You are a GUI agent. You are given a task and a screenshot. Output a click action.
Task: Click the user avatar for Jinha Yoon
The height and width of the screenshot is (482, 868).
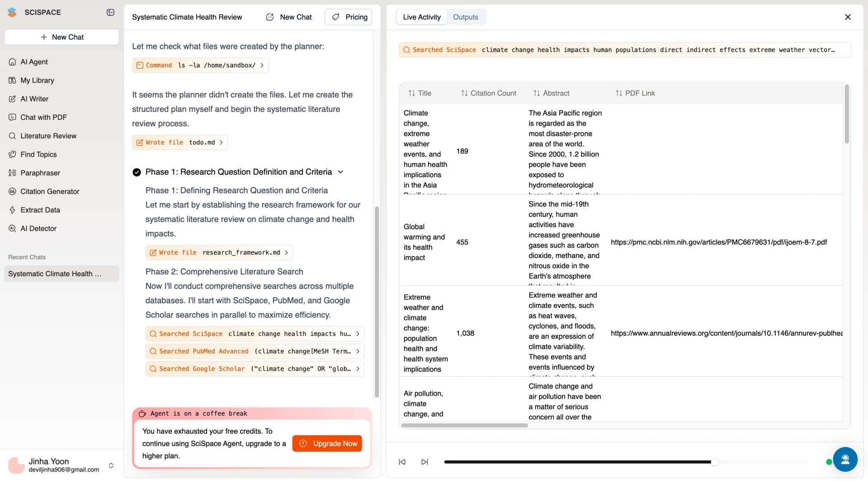point(16,465)
